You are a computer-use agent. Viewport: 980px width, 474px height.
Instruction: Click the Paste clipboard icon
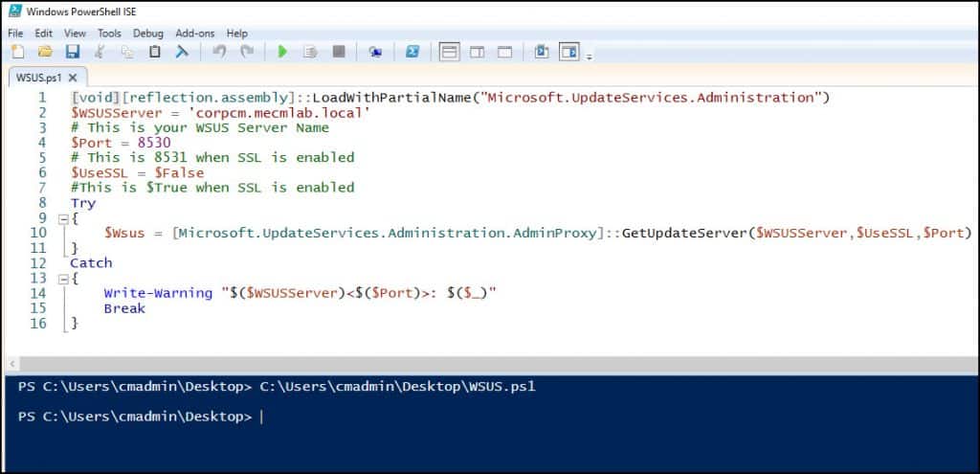[x=154, y=52]
